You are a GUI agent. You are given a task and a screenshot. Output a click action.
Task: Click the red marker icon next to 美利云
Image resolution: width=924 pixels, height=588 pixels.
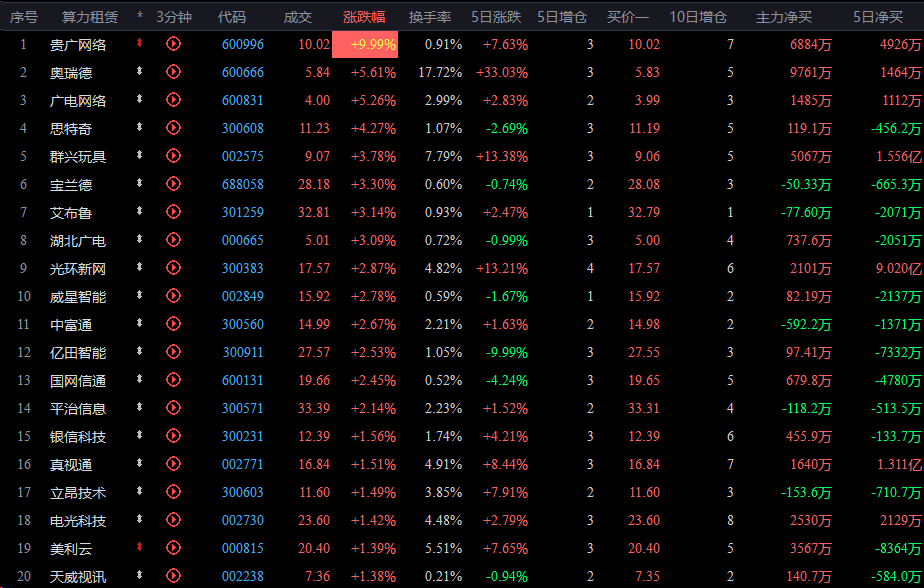[140, 548]
